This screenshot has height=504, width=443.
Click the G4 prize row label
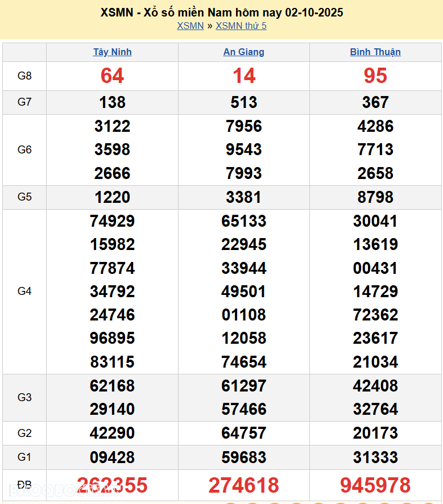(x=24, y=291)
